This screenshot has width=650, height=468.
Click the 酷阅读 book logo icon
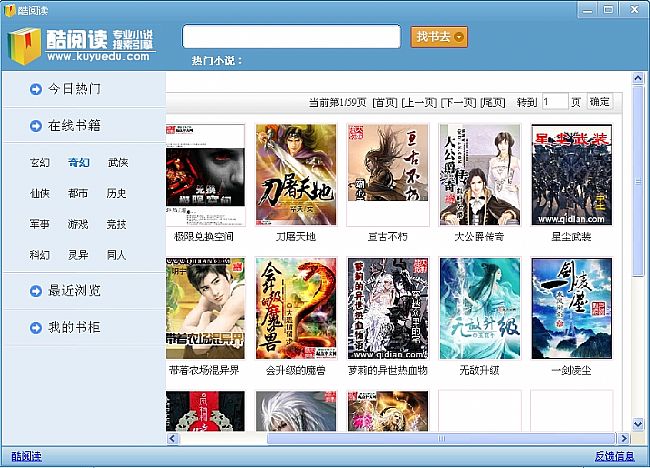(x=24, y=46)
